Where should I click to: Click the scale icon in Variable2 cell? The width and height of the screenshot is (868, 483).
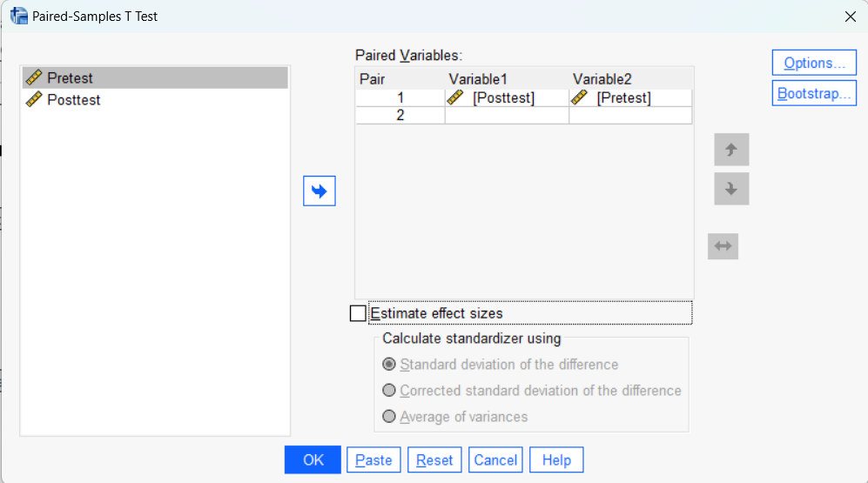[579, 98]
